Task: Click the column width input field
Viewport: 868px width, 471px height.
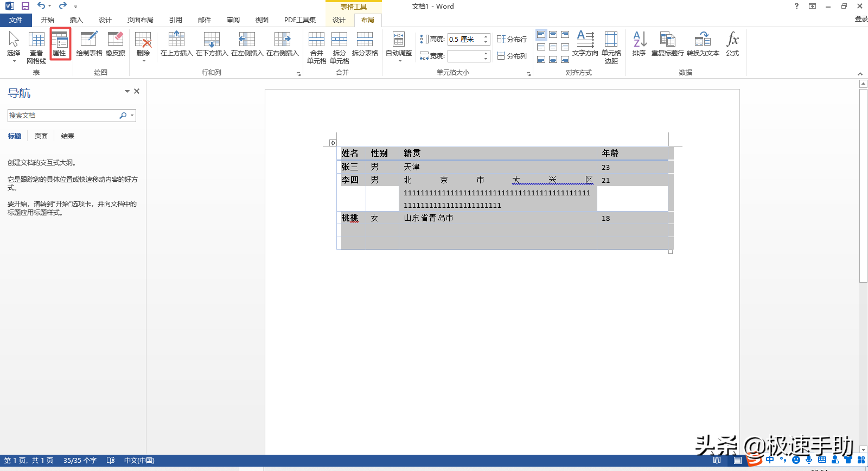Action: click(465, 56)
